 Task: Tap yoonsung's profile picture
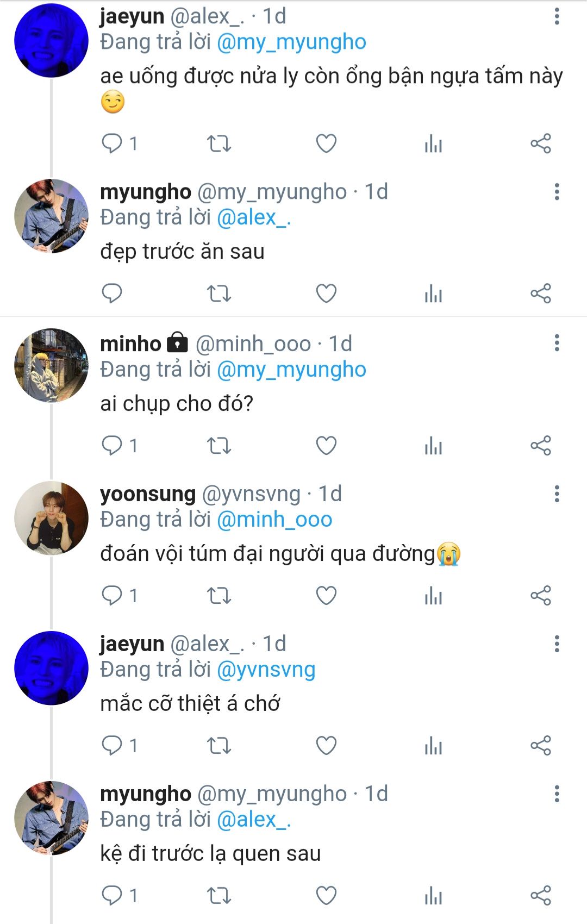point(51,517)
